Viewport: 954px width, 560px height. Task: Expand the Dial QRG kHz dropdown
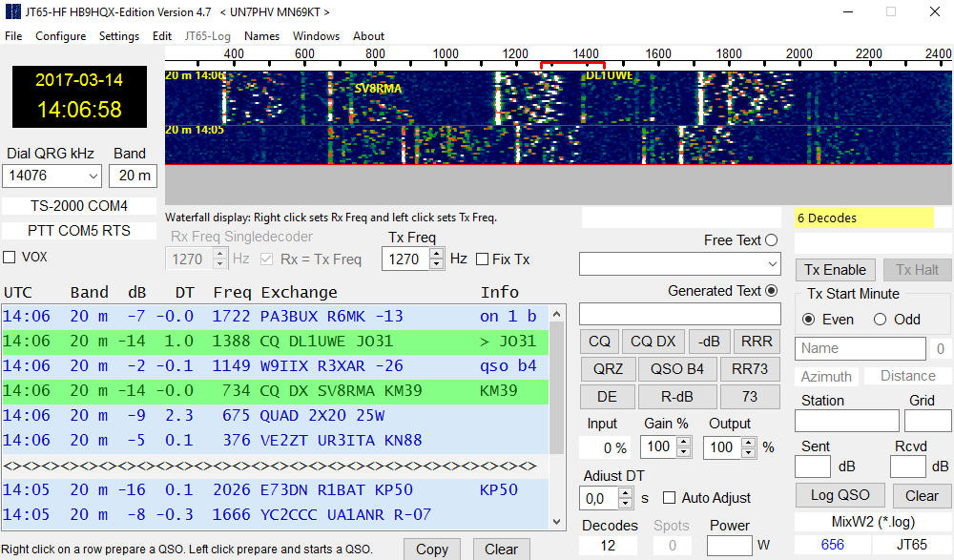[93, 176]
